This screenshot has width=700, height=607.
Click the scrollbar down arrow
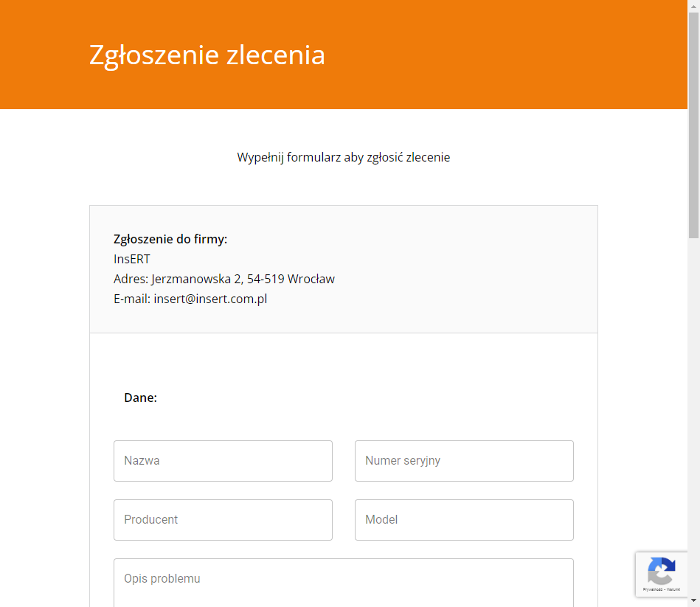(x=693, y=601)
